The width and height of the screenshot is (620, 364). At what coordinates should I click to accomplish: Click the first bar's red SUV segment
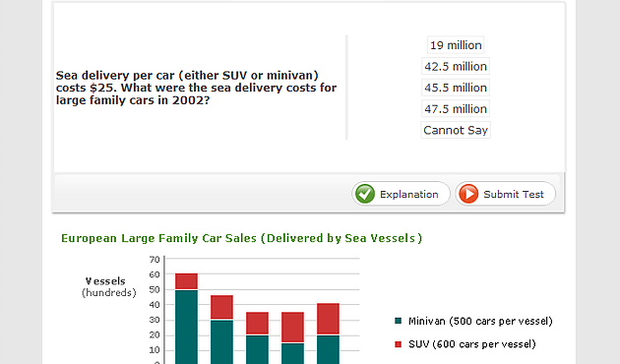(x=186, y=281)
